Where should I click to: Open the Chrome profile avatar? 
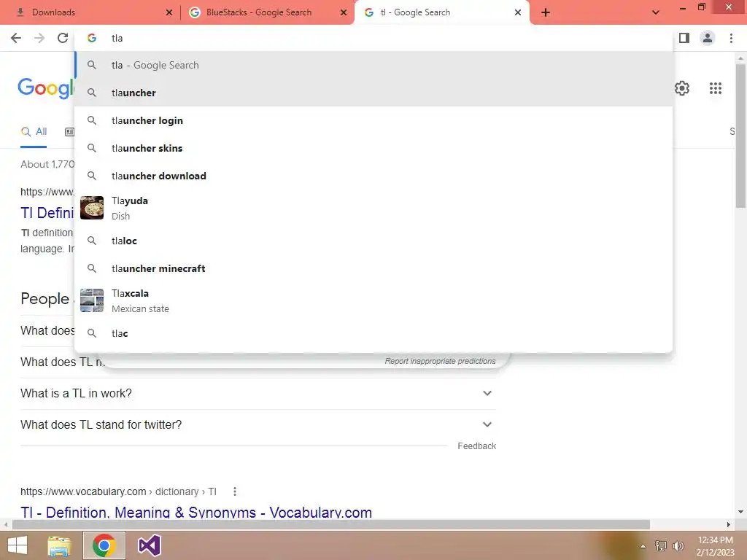coord(708,38)
